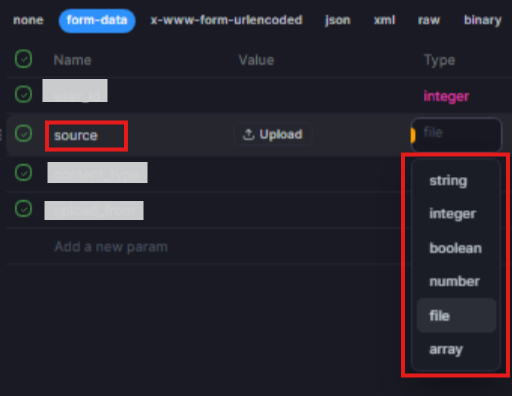Switch to the xml body tab
Image resolution: width=512 pixels, height=396 pixels.
[x=384, y=20]
